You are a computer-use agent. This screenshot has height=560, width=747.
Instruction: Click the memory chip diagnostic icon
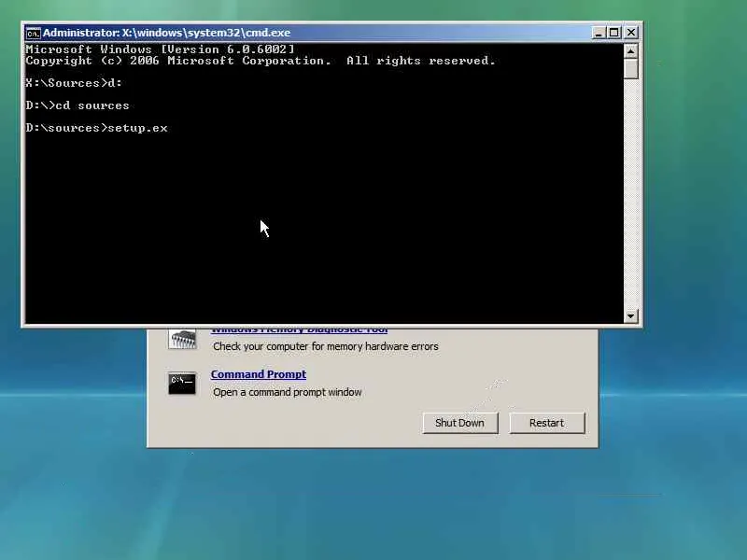182,339
